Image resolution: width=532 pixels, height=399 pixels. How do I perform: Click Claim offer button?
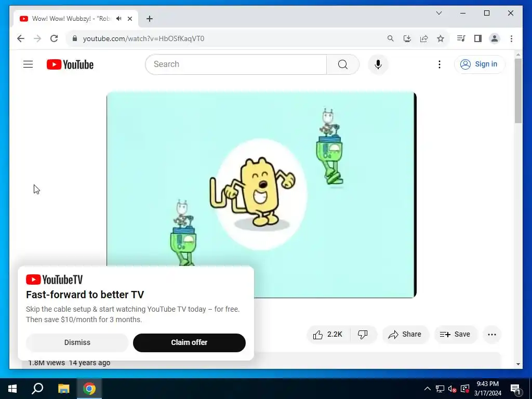click(x=189, y=343)
